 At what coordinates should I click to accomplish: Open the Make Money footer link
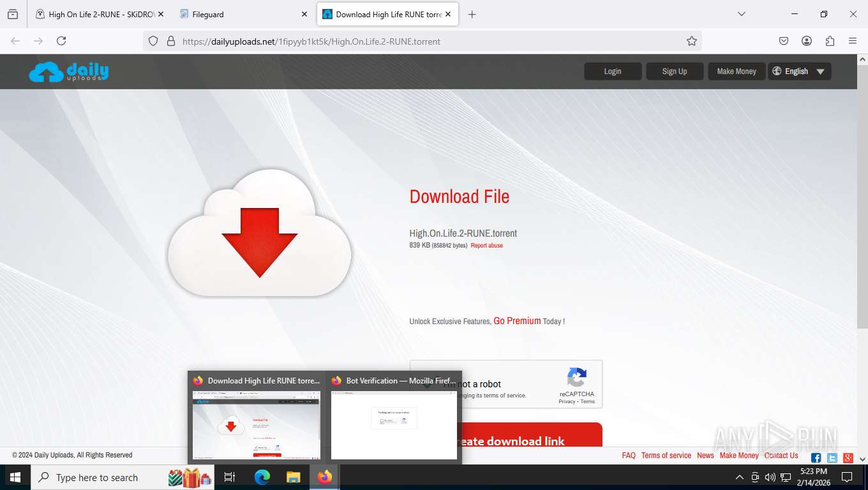pyautogui.click(x=739, y=456)
